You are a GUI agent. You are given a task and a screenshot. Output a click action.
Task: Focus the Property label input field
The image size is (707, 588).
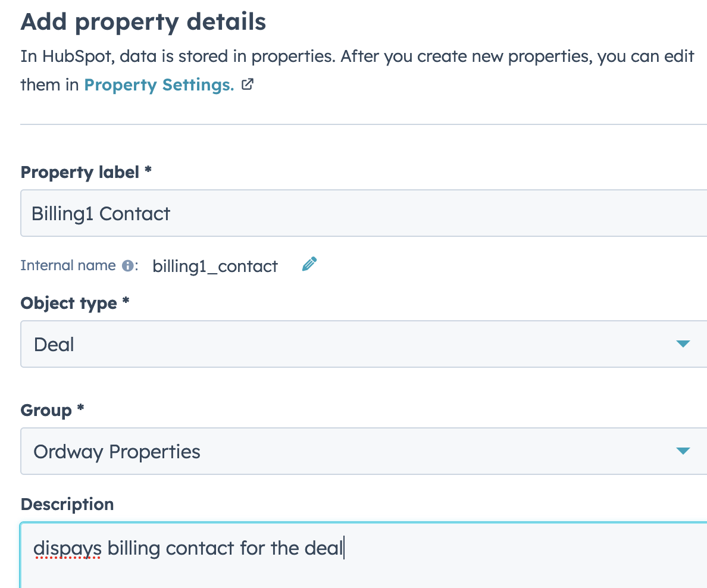point(364,213)
